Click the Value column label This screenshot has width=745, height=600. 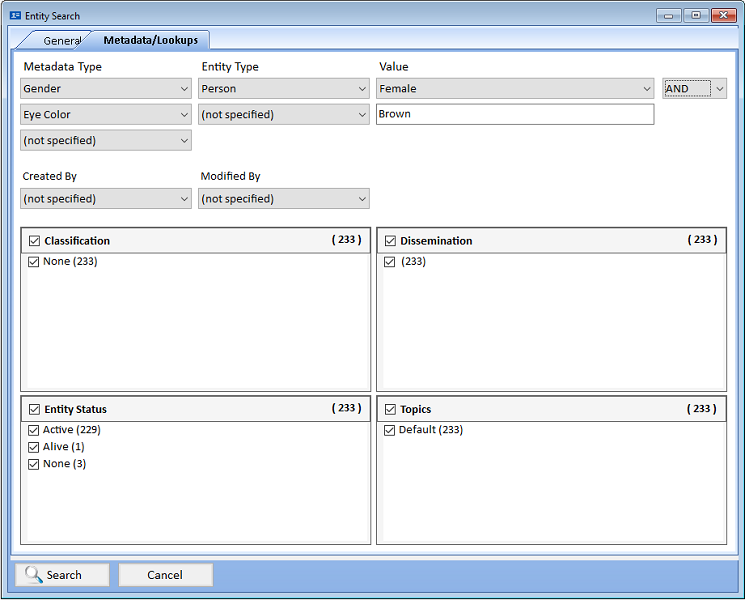[393, 67]
